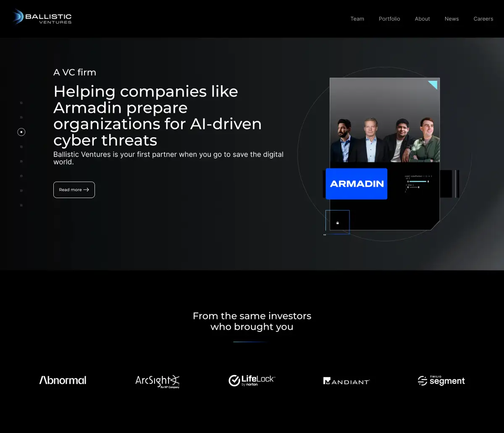Click the LifeLock by Norton logo
This screenshot has height=433, width=504.
(252, 381)
